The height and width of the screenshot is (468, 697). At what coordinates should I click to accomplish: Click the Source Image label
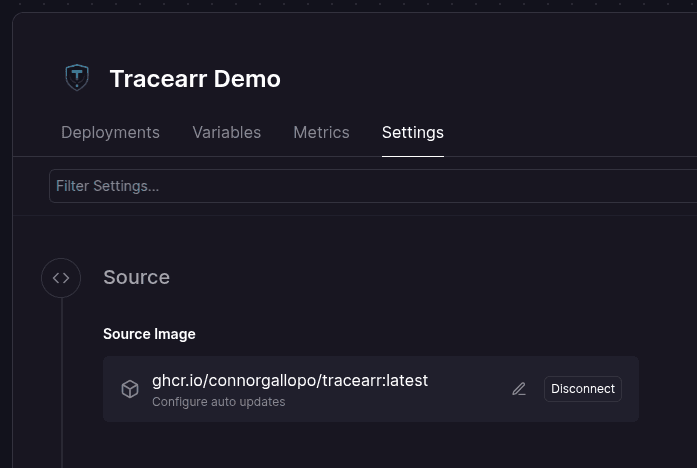[x=149, y=334]
